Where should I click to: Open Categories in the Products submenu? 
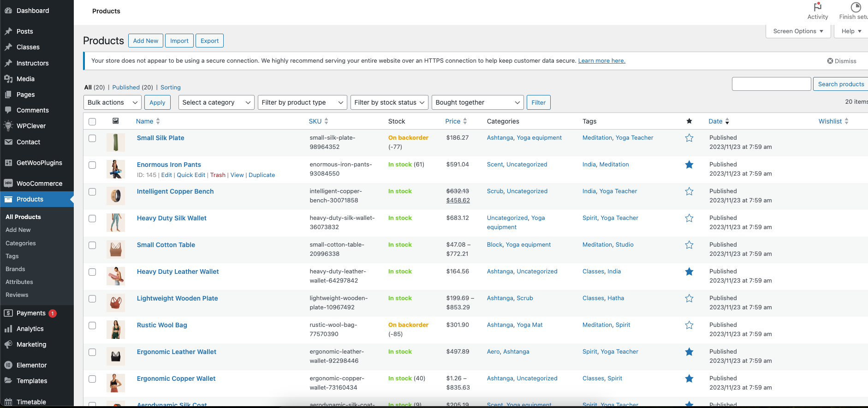click(x=21, y=243)
